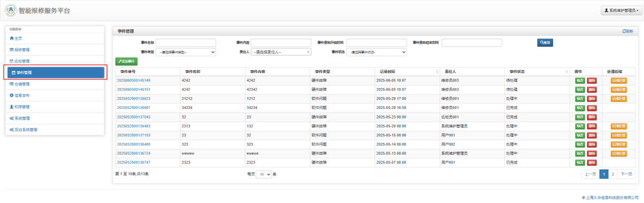The image size is (644, 203).
Task: Click 后续处理 for event 2025060500145151
Action: (619, 90)
